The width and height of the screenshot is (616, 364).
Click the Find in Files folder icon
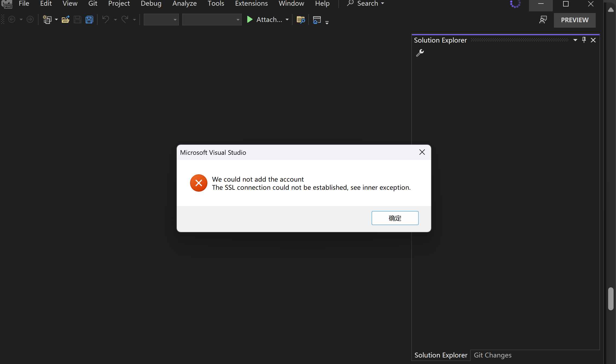(x=301, y=20)
